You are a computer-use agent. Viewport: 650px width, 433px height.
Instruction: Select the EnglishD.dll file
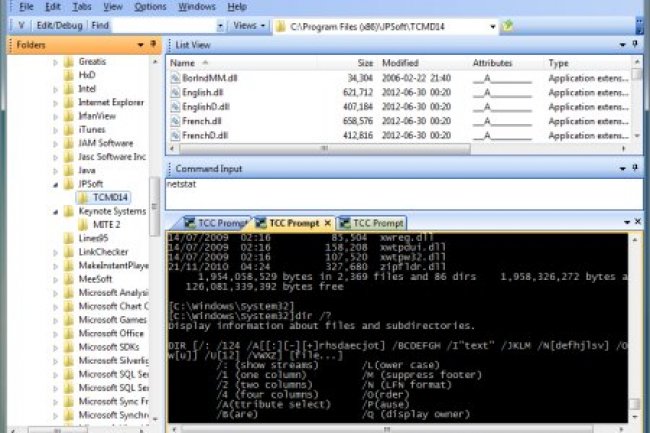pos(206,107)
